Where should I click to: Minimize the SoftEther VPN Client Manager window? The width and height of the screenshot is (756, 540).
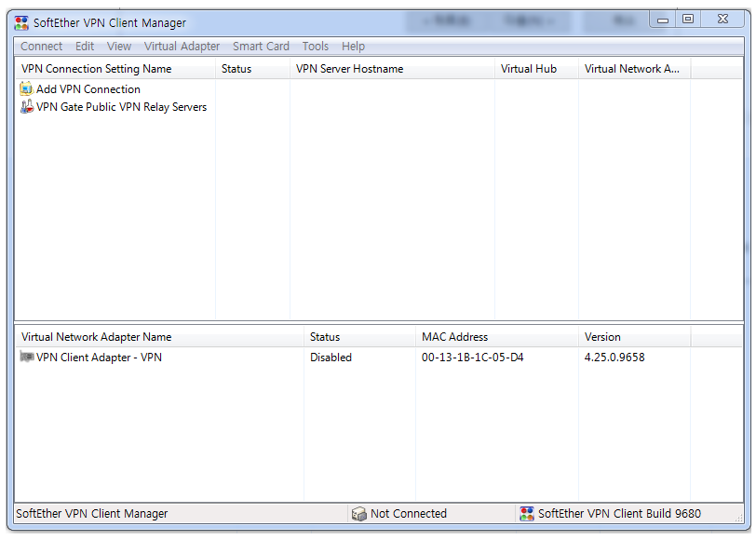click(x=663, y=20)
